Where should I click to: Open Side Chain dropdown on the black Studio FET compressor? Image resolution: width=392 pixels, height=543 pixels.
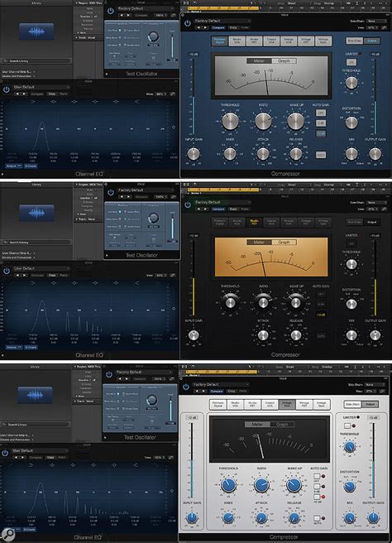(376, 202)
